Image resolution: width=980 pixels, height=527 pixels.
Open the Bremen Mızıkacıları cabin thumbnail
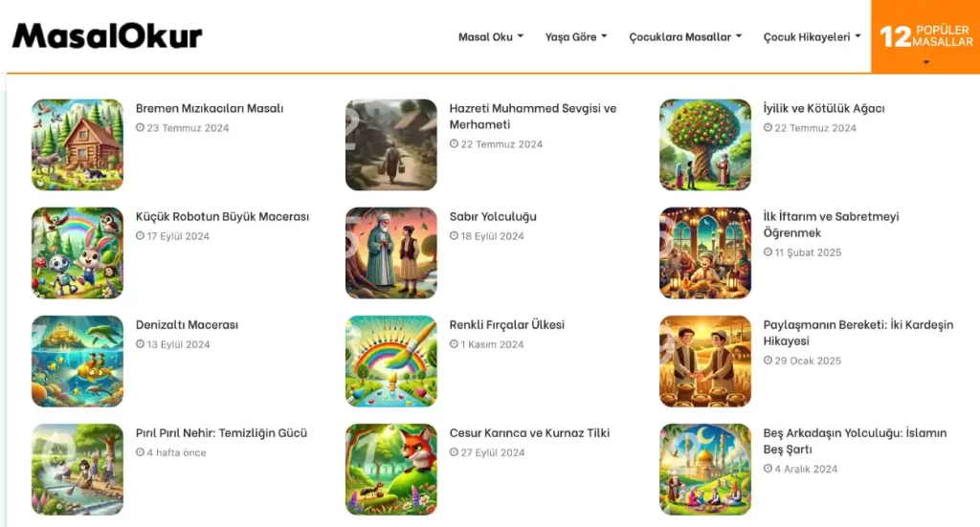pos(78,144)
